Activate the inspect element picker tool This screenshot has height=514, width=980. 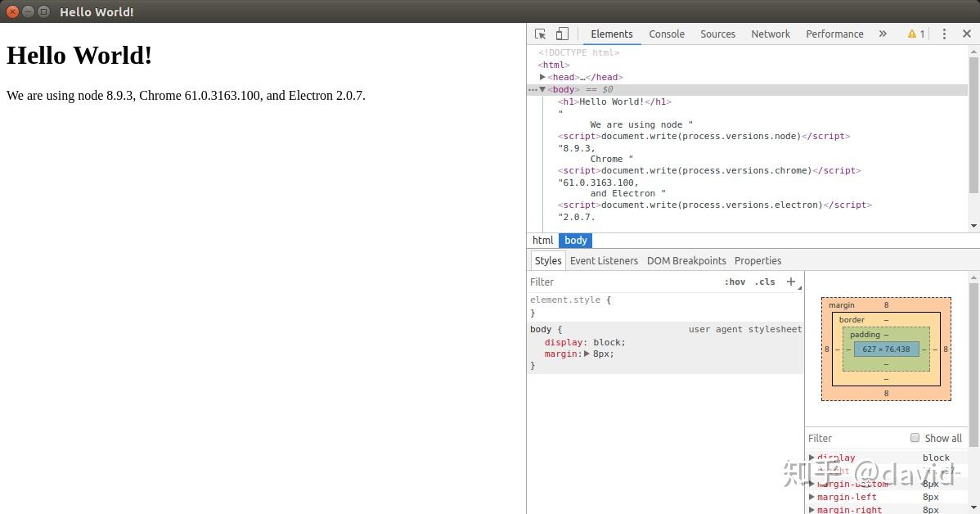click(x=540, y=34)
